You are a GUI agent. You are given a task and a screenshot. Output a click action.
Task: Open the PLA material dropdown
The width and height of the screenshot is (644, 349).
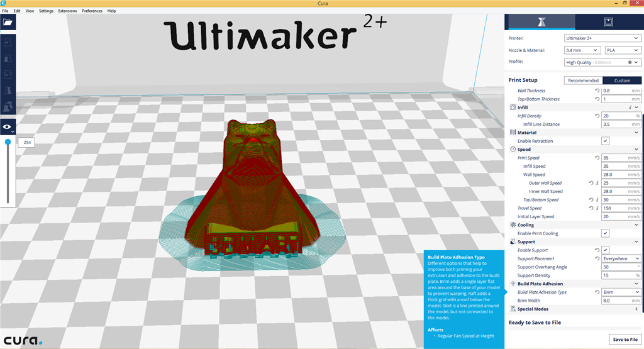[622, 50]
